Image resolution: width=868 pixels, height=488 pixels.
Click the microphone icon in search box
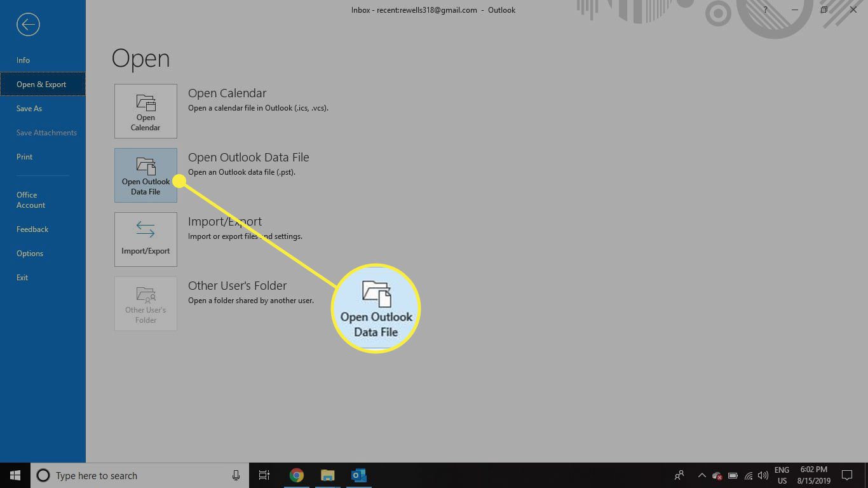click(x=236, y=475)
